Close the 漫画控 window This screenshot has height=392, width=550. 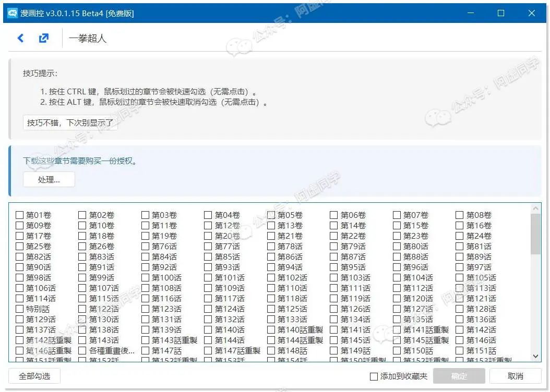tap(531, 14)
